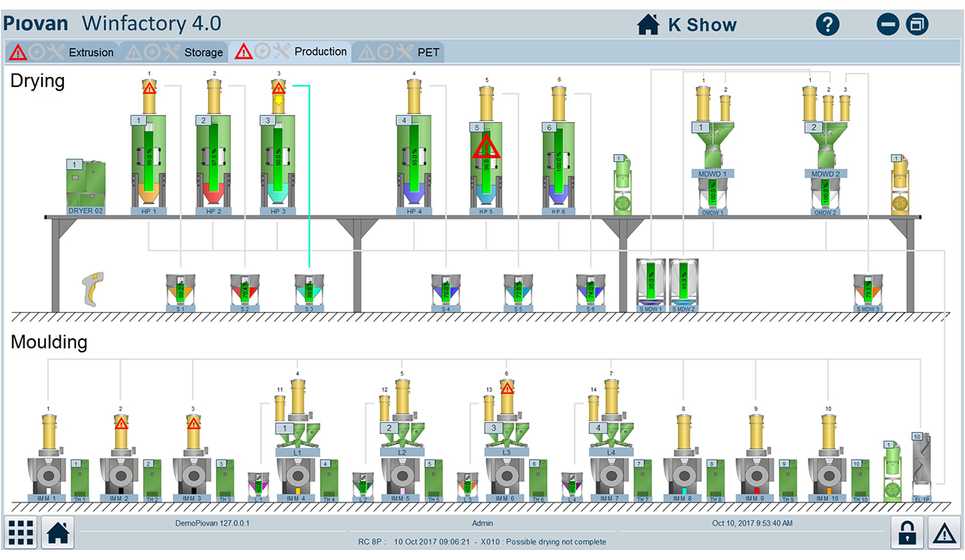Click the alarm triangle on L3 receiver
Viewport: 965px width, 560px height.
click(507, 387)
